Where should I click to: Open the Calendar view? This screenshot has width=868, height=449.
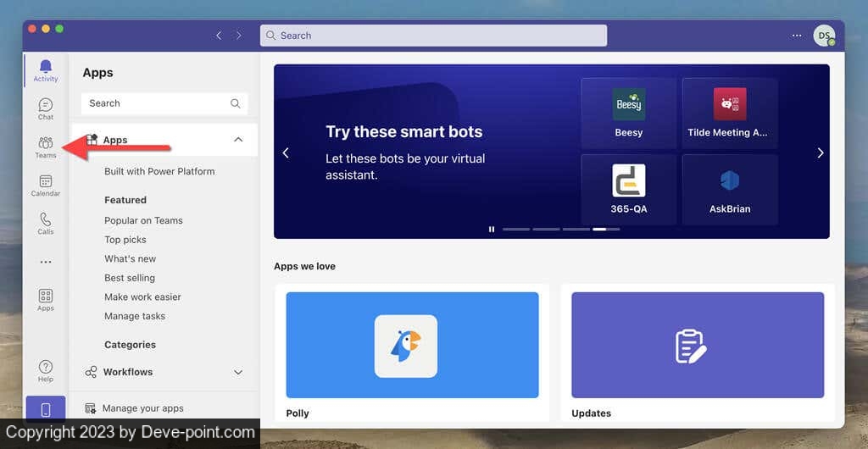(x=46, y=185)
